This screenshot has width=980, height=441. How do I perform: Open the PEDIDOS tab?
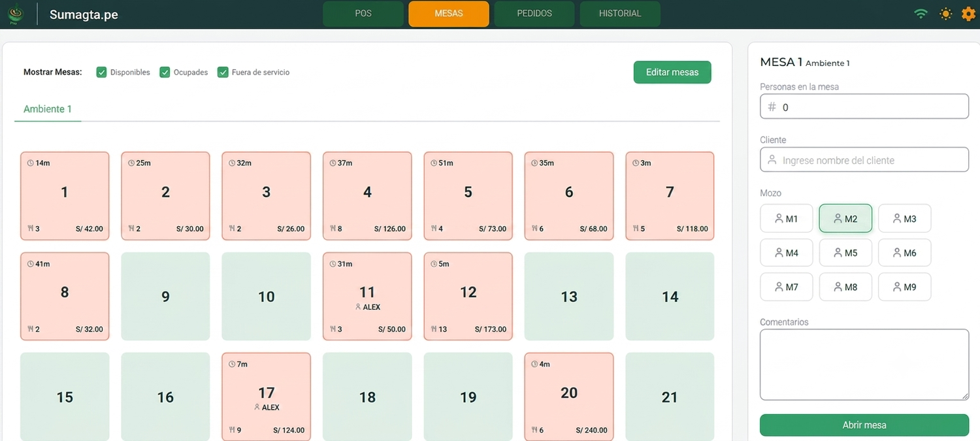pos(534,14)
